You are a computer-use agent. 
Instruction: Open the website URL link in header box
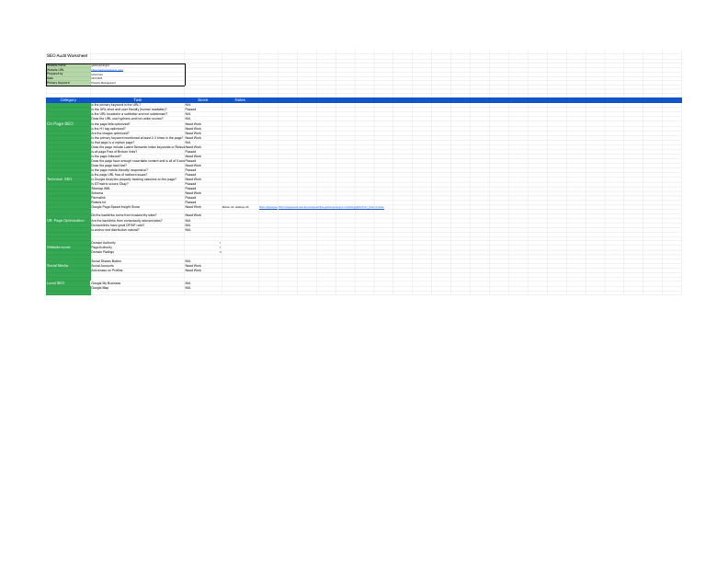(x=108, y=70)
